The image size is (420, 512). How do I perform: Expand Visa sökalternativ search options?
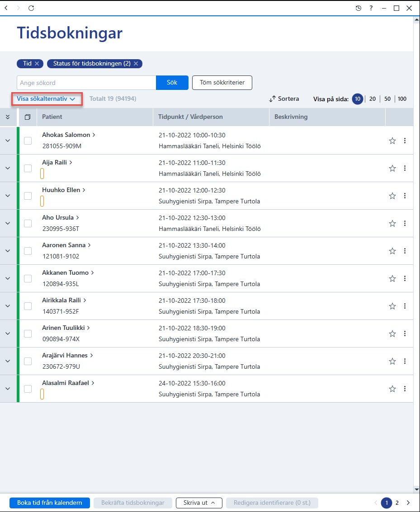(x=47, y=99)
